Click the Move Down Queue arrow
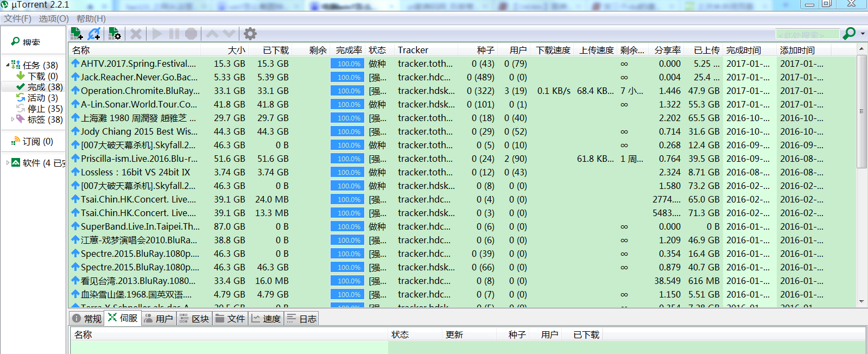 point(229,34)
